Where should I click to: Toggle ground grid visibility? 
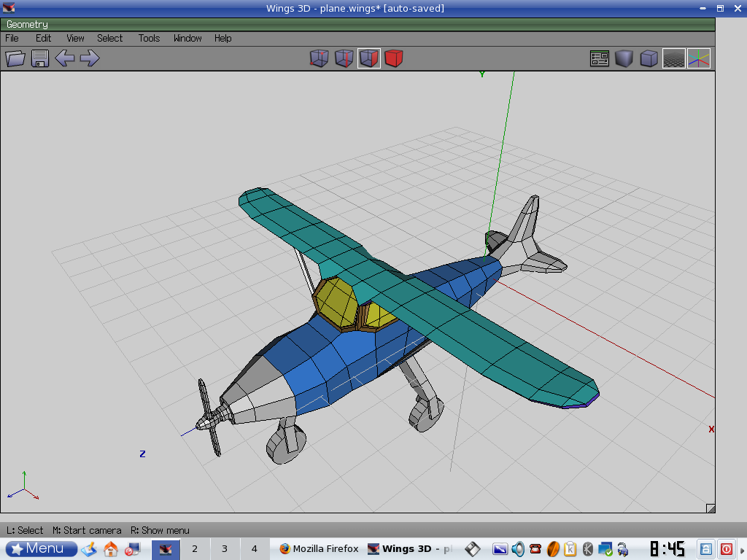(673, 58)
